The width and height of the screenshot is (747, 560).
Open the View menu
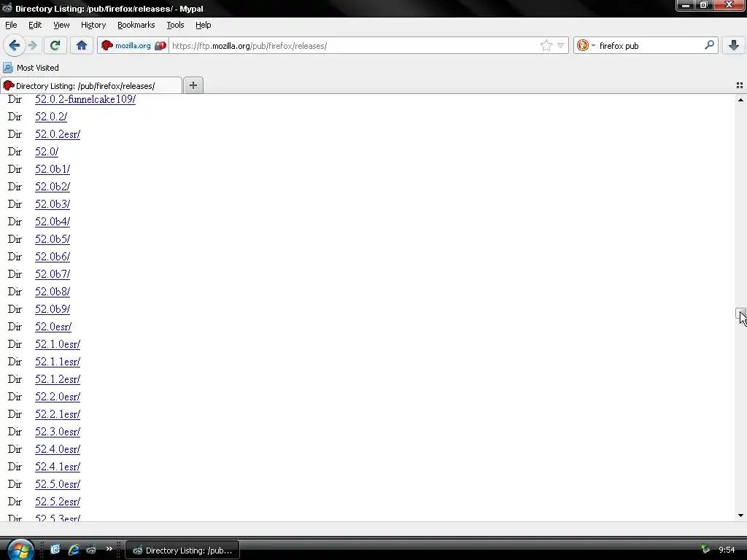[61, 25]
